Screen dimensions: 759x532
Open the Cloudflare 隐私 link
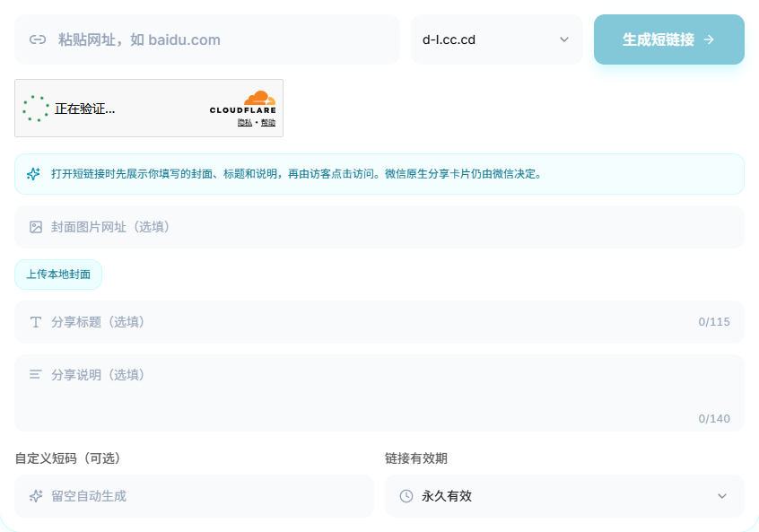[x=244, y=123]
